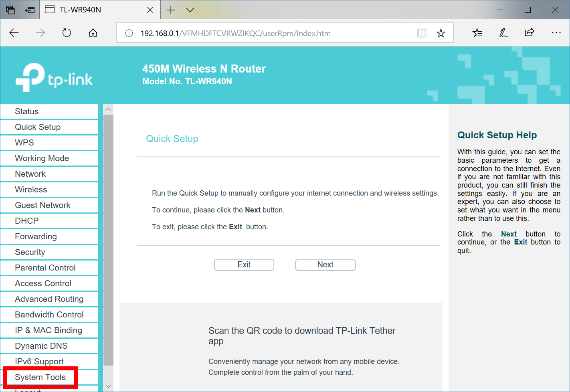Open Dynamic DNS settings

pos(49,346)
